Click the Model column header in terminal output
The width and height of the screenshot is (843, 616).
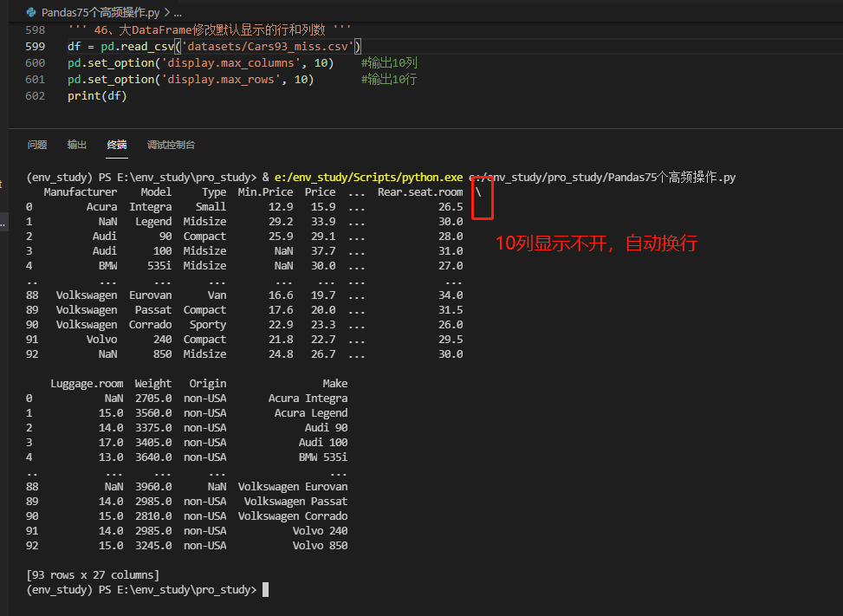(x=156, y=191)
